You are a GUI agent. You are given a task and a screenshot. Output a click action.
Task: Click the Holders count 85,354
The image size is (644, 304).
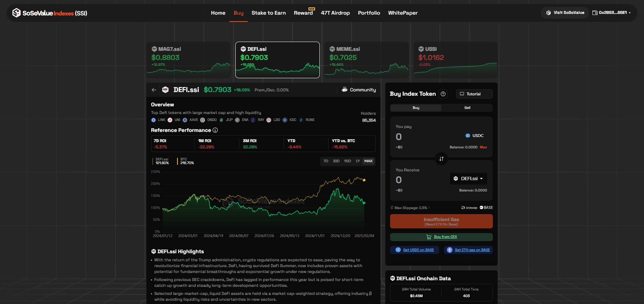tap(369, 120)
